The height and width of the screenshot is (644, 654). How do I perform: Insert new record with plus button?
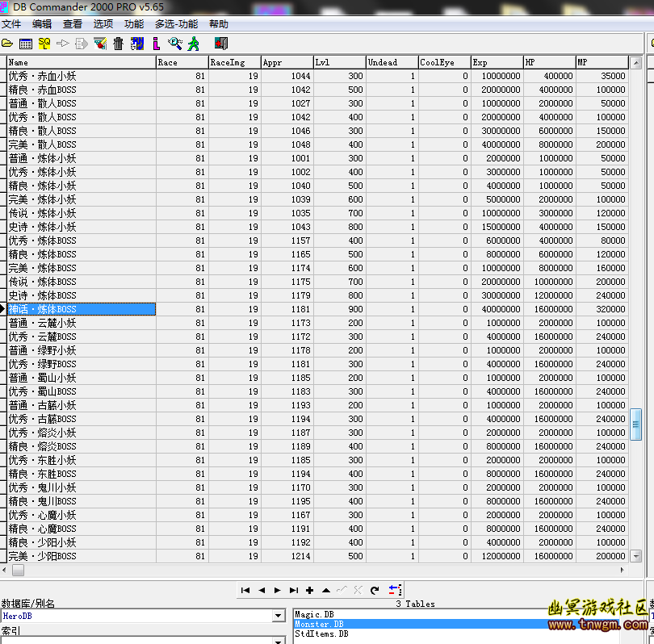click(x=309, y=590)
